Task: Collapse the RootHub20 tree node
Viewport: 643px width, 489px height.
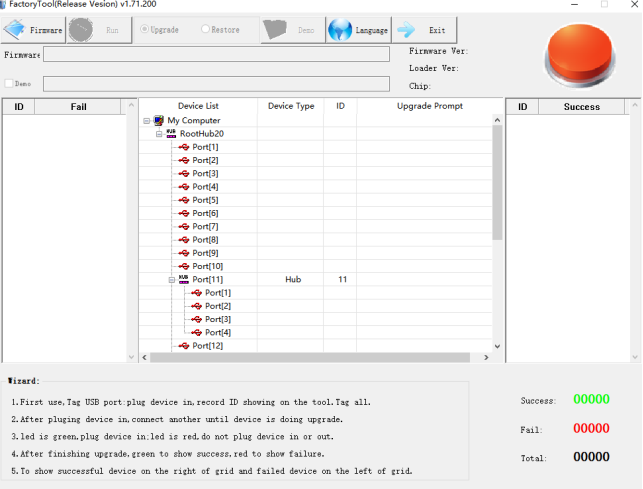Action: click(159, 133)
